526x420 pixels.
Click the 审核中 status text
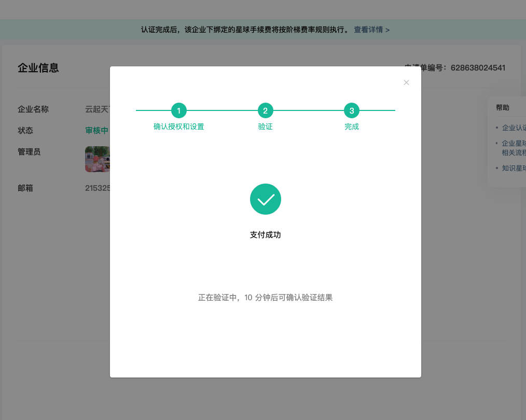click(96, 130)
